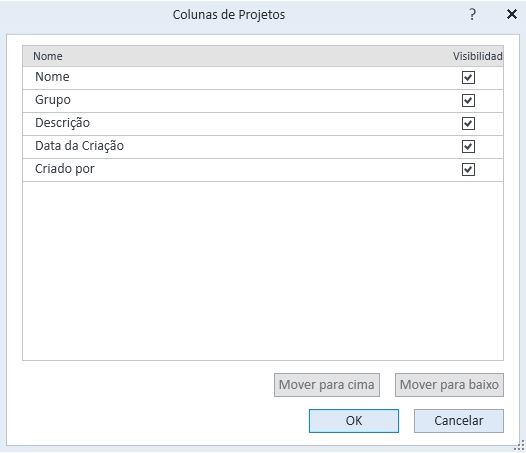Select the Grupo row
The width and height of the screenshot is (526, 453).
tap(263, 101)
